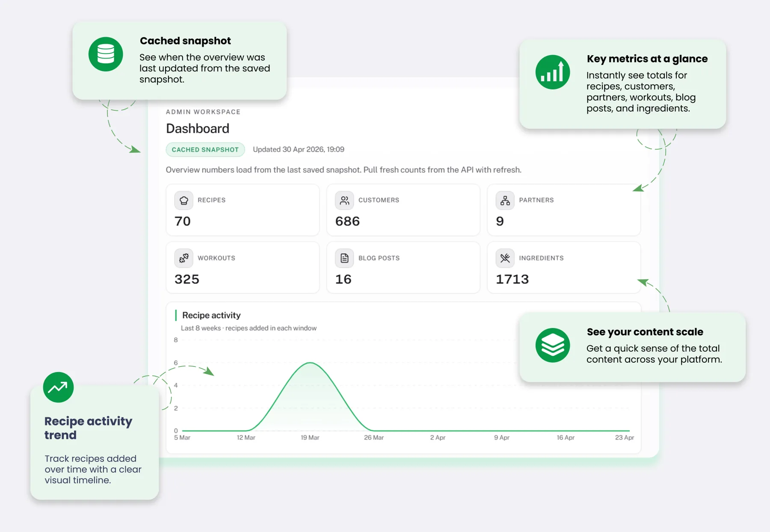
Task: Open the Ingredients card showing 1713
Action: [x=564, y=268]
